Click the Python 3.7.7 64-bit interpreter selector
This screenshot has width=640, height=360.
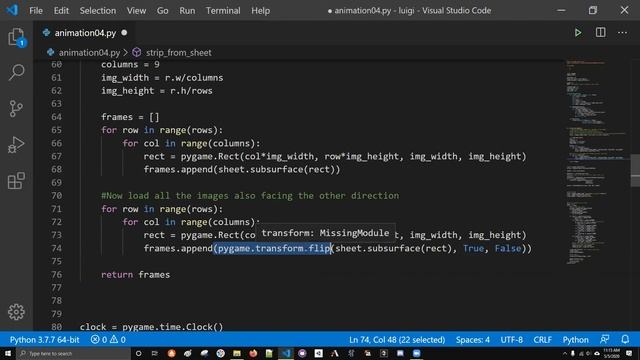[x=44, y=340]
